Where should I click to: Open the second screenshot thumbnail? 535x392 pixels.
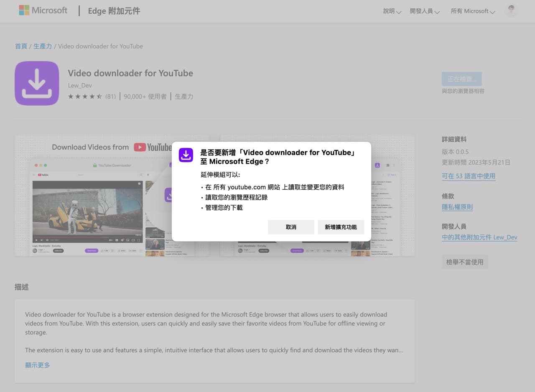pos(317,195)
